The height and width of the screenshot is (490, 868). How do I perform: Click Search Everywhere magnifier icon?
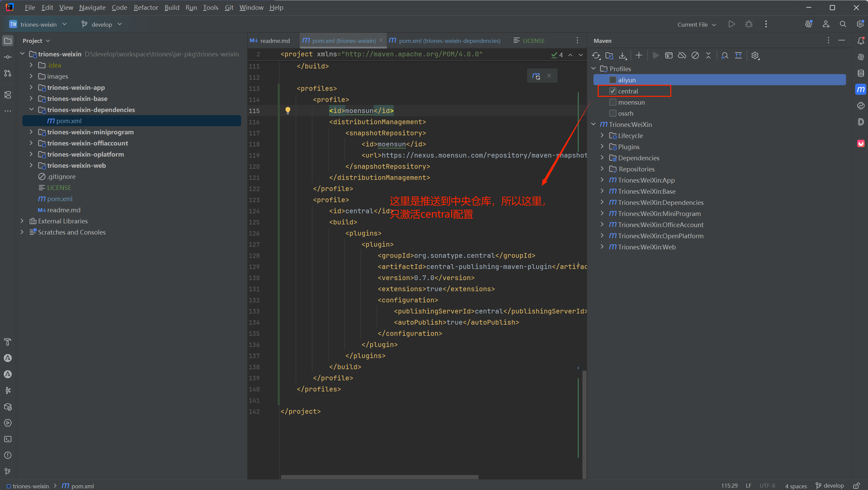click(843, 24)
